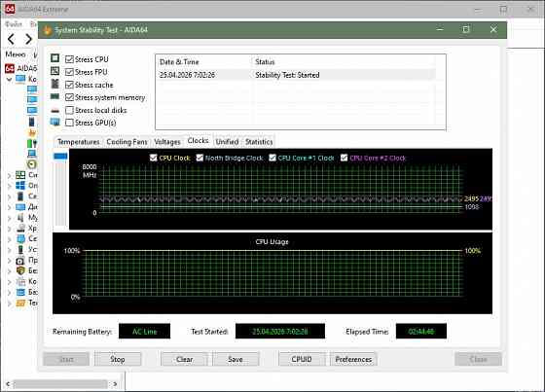Click the Stress GPU monitor icon
545x392 pixels.
[x=54, y=122]
